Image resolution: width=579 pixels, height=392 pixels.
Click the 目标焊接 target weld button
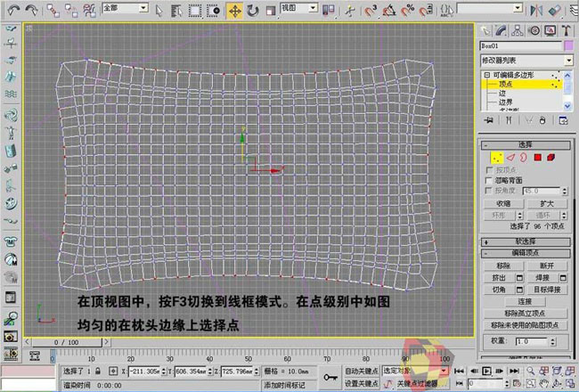[547, 290]
